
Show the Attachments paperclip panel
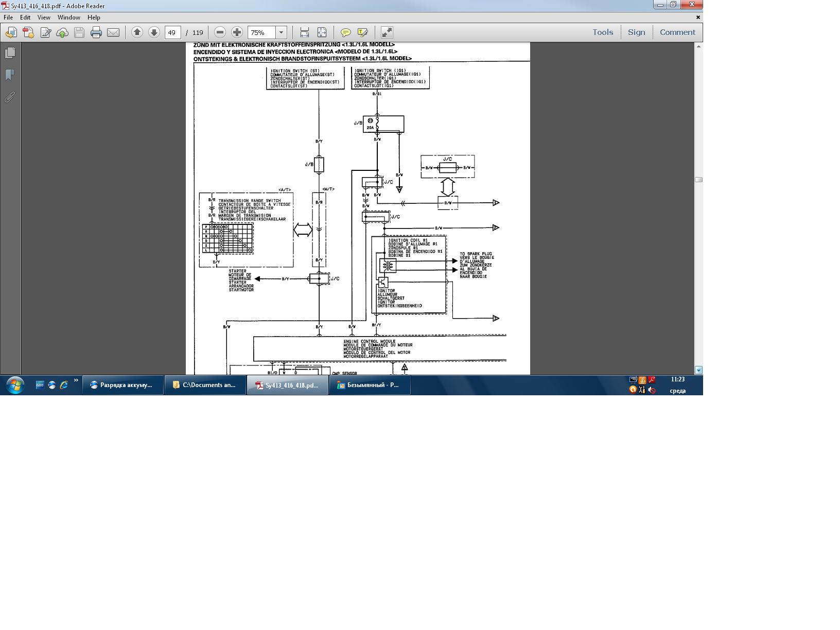(x=10, y=97)
